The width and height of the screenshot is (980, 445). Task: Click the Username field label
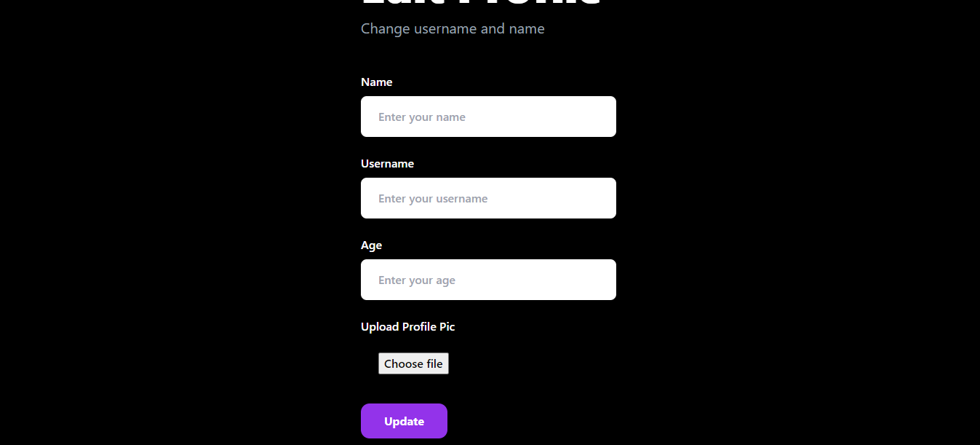coord(387,164)
